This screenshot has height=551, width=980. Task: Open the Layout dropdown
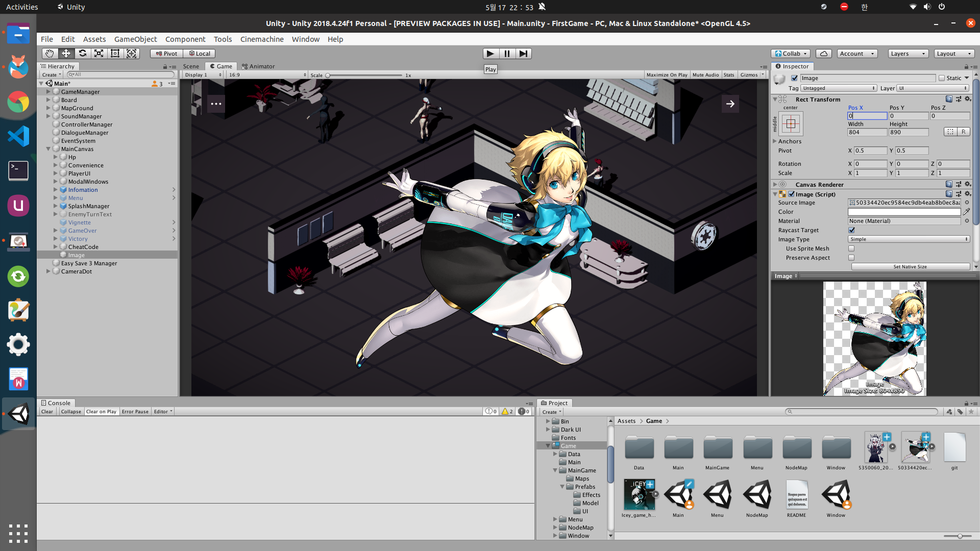click(x=954, y=54)
